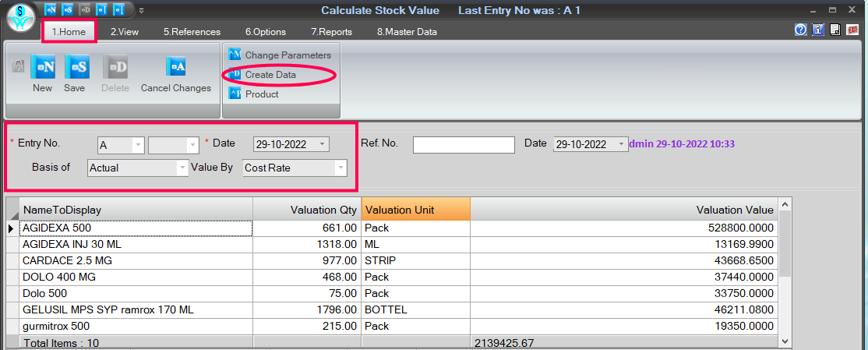The height and width of the screenshot is (350, 868).
Task: Click the lock icon beside New
Action: 18,66
